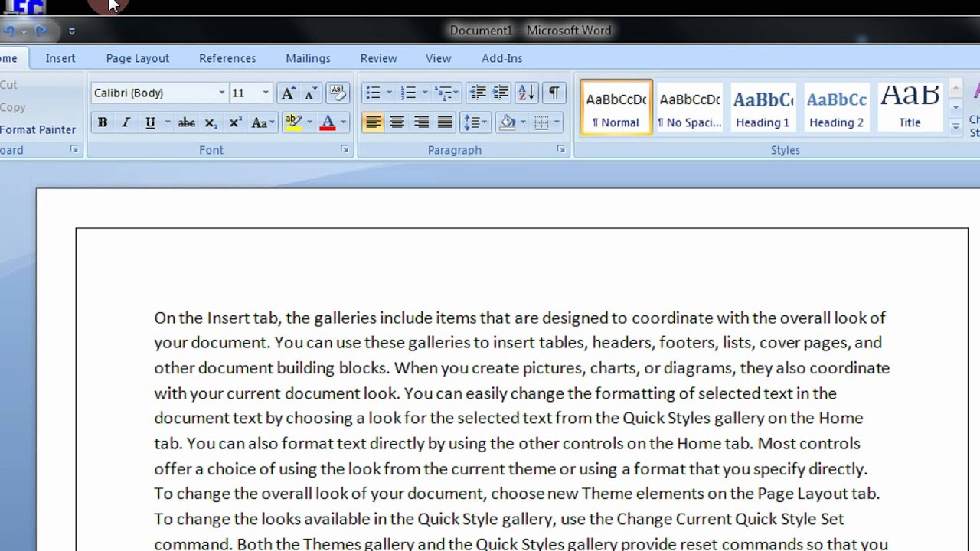Click the Copy button
The image size is (980, 551).
coord(13,107)
